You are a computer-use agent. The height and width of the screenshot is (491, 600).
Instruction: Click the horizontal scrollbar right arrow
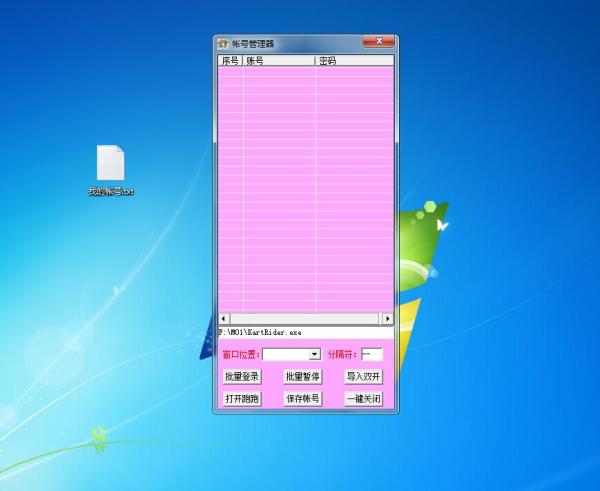[388, 318]
